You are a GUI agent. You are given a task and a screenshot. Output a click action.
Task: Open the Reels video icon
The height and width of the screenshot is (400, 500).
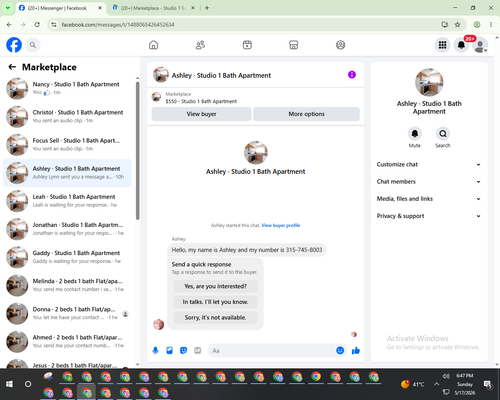[247, 45]
